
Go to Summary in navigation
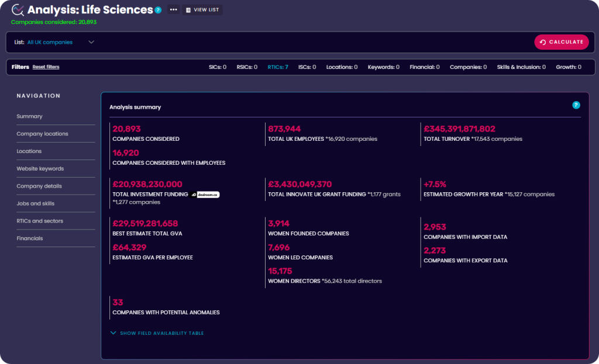pos(29,116)
